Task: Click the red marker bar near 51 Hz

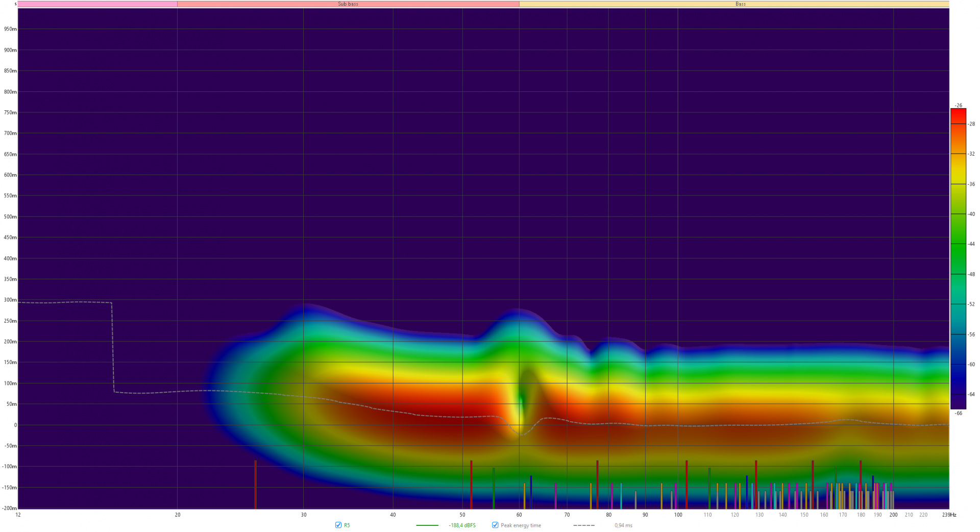Action: point(471,484)
